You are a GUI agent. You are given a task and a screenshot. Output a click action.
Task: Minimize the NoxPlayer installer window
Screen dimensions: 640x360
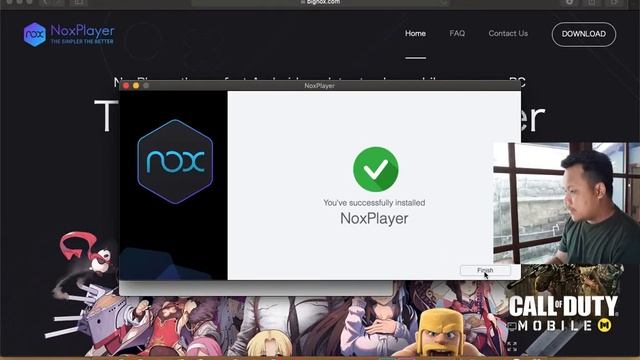[x=136, y=86]
